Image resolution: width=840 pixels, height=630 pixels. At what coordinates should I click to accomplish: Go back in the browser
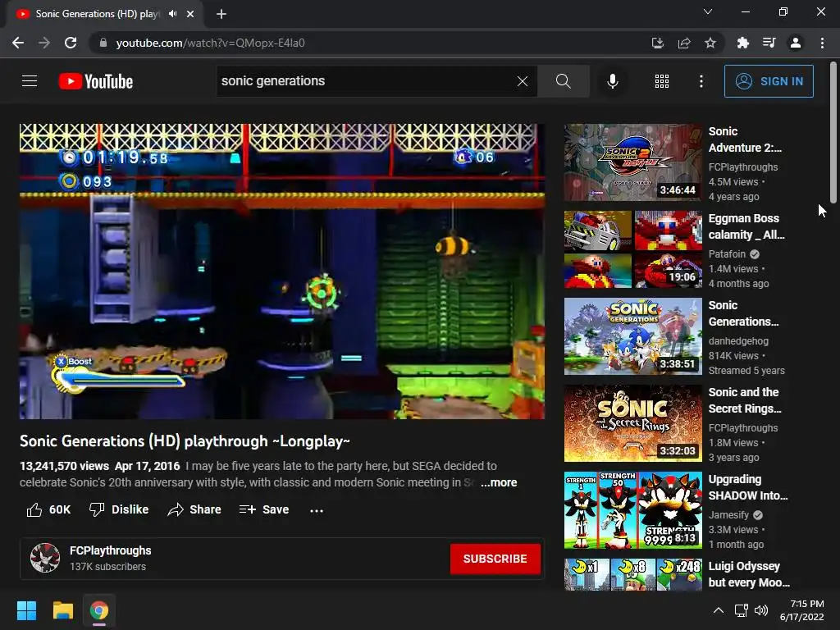[18, 43]
